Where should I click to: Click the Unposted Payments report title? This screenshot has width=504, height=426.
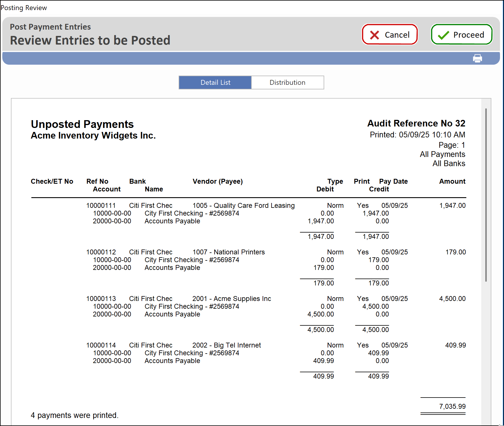82,124
